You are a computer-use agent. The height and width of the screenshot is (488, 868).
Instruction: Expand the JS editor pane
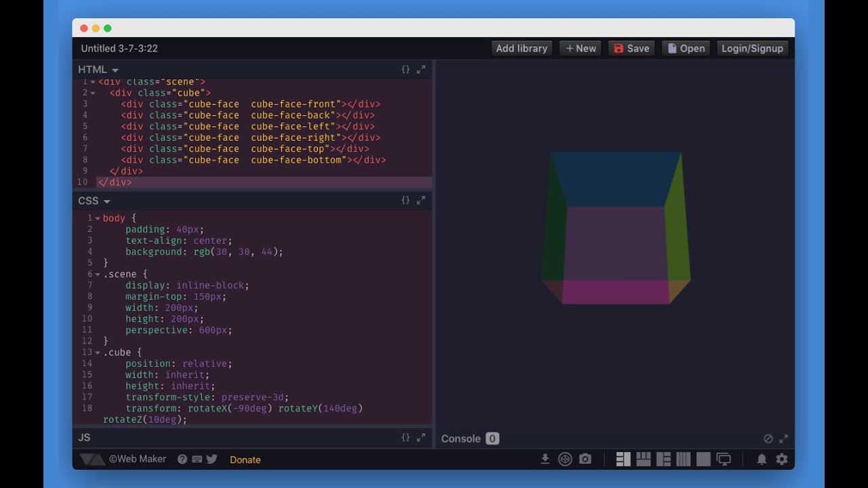tap(421, 438)
